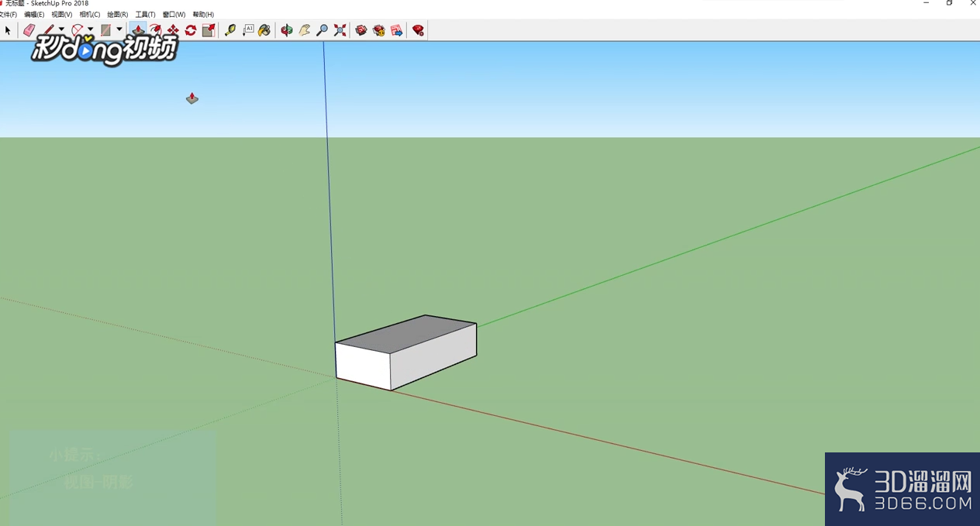Select the Push/Pull tool

point(137,30)
